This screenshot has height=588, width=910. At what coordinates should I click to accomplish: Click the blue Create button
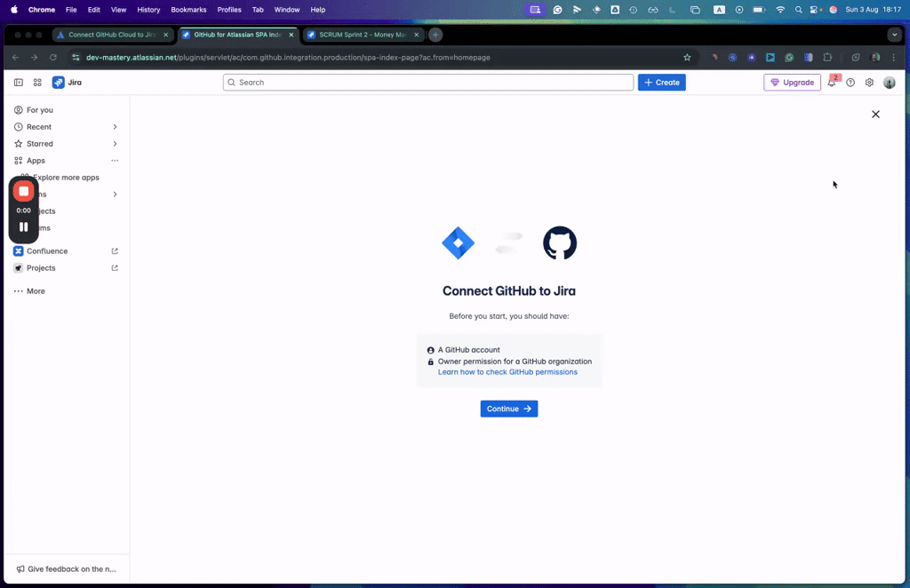661,83
